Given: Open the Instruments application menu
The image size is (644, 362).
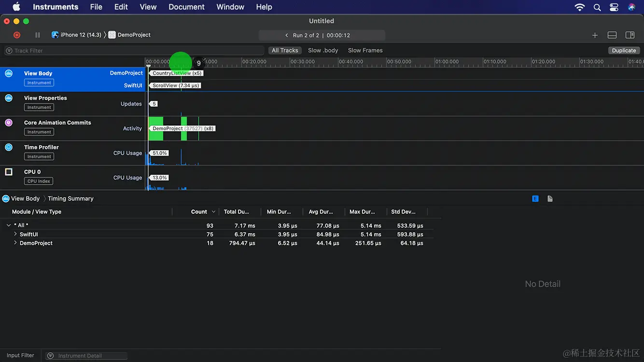Looking at the screenshot, I should point(56,7).
